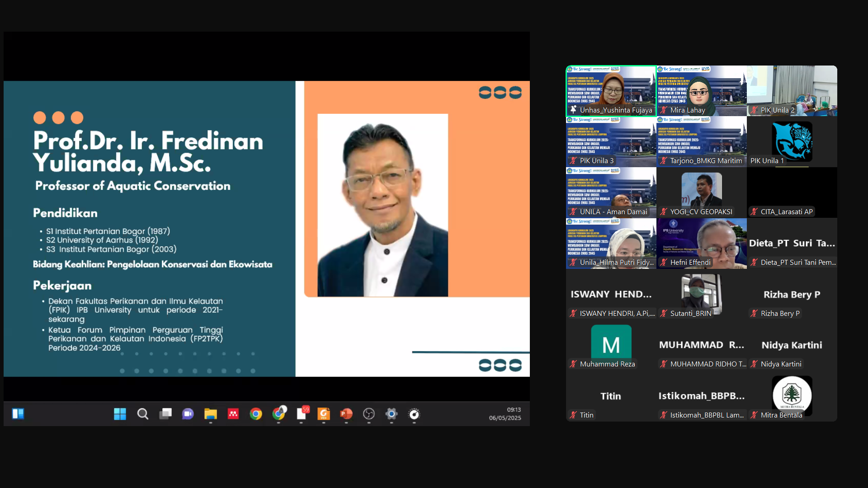Click muted mic icon on Nidya Kartini
This screenshot has height=488, width=868.
point(754,364)
